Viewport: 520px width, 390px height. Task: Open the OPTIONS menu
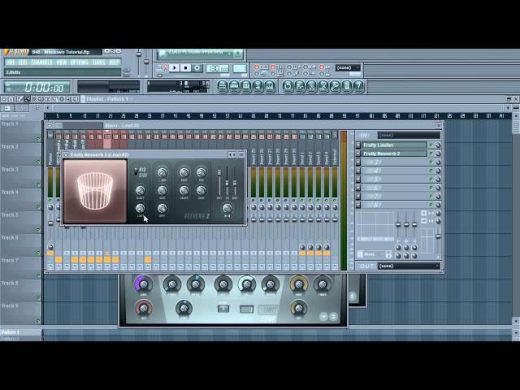pyautogui.click(x=79, y=62)
